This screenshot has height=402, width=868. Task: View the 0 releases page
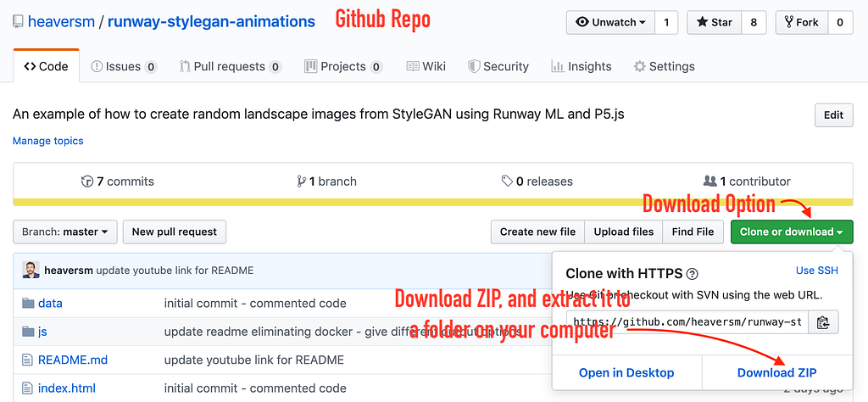(x=537, y=181)
